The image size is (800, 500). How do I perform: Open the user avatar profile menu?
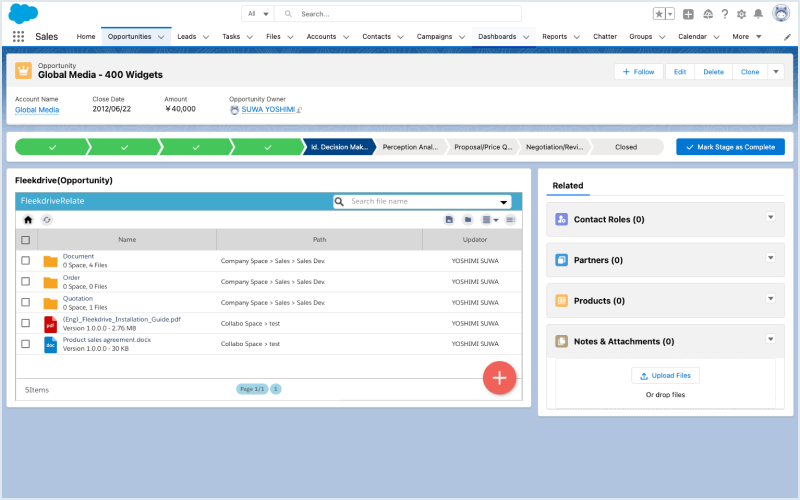[781, 13]
